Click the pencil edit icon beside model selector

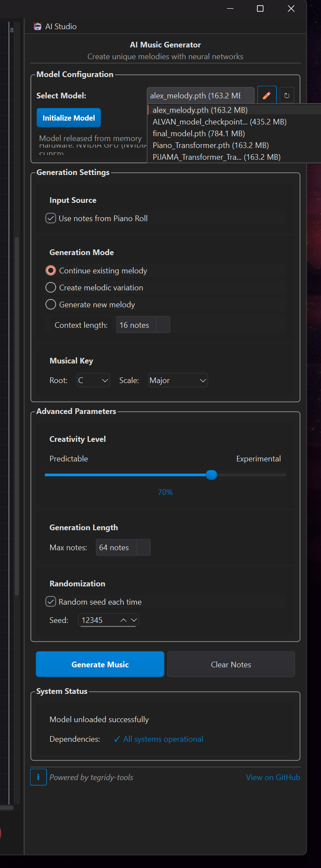(x=267, y=95)
